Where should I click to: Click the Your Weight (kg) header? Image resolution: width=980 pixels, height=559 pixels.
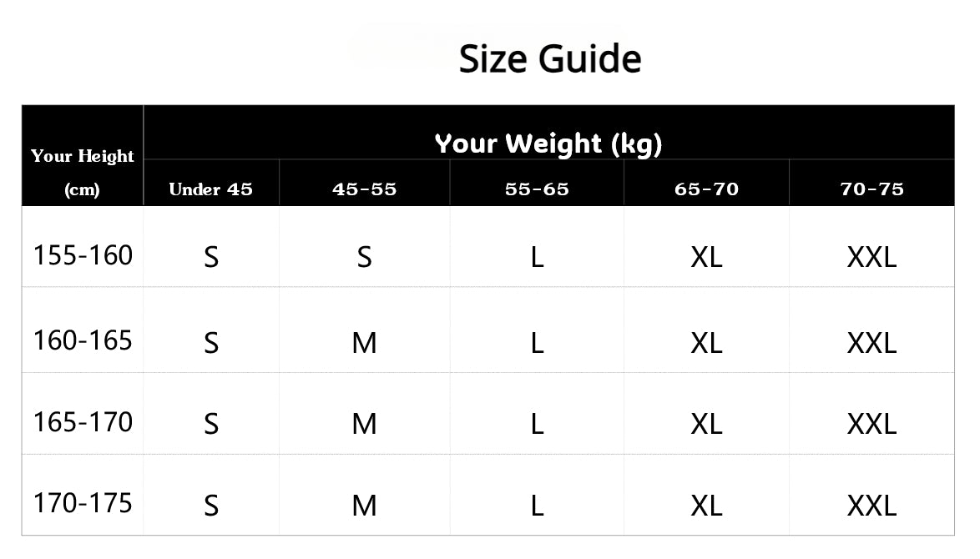click(x=548, y=144)
